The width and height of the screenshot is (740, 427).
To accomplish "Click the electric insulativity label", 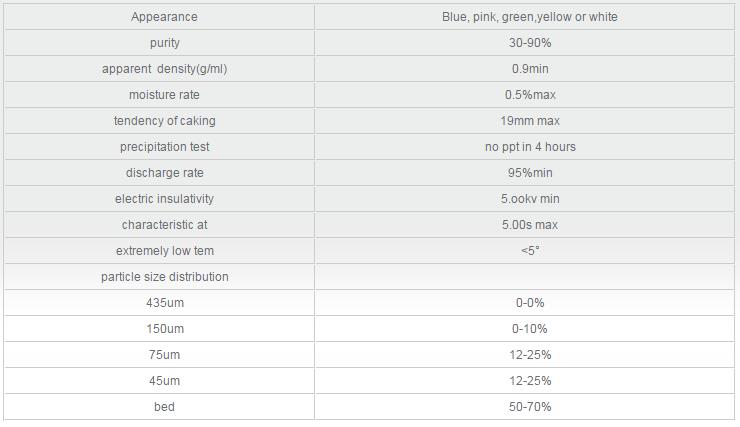I will (164, 199).
